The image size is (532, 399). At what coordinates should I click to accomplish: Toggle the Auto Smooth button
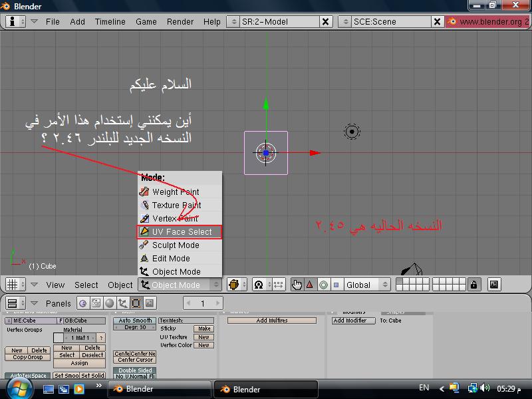pos(135,321)
